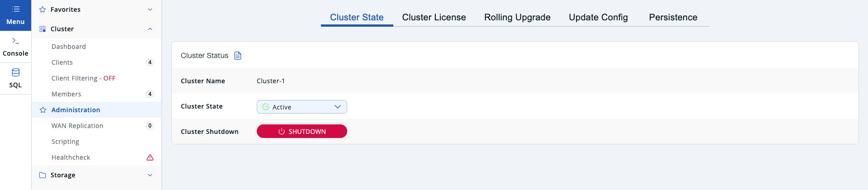
Task: Click the Favorites star icon
Action: [42, 9]
